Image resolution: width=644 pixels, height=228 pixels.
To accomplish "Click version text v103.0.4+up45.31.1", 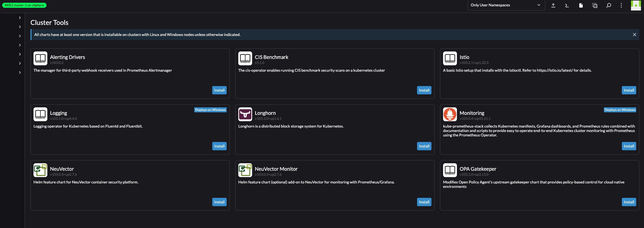I will (x=475, y=119).
